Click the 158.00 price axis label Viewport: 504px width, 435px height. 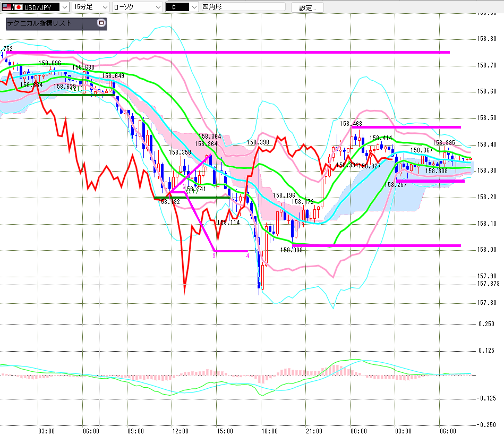pos(486,250)
